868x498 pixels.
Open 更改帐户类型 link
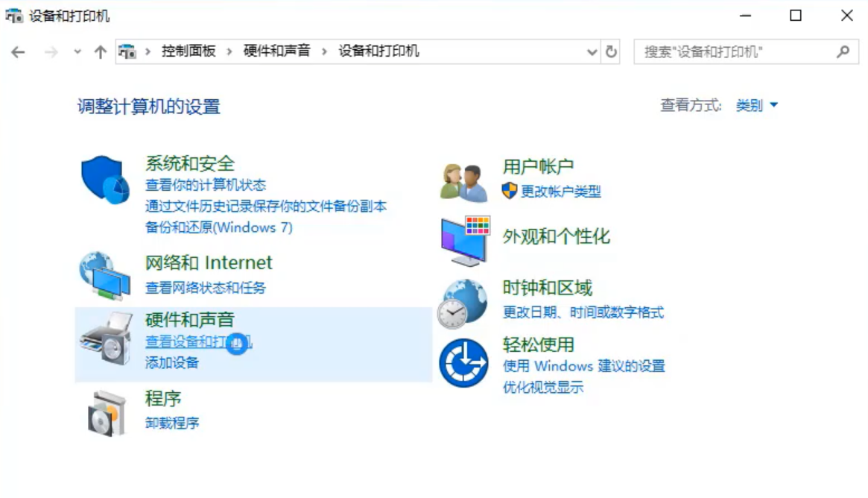(x=560, y=192)
